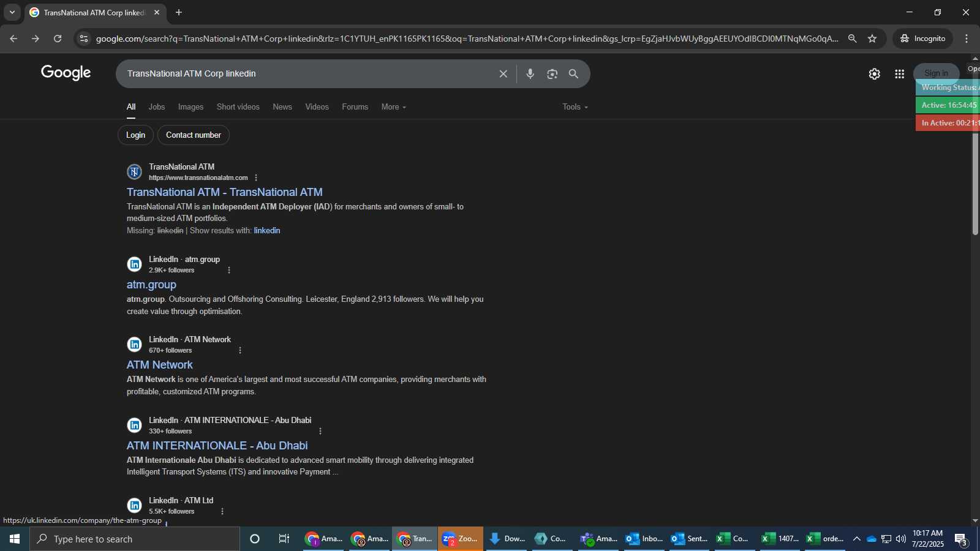The width and height of the screenshot is (980, 551).
Task: Click the Login suggestion chip
Action: coord(135,135)
